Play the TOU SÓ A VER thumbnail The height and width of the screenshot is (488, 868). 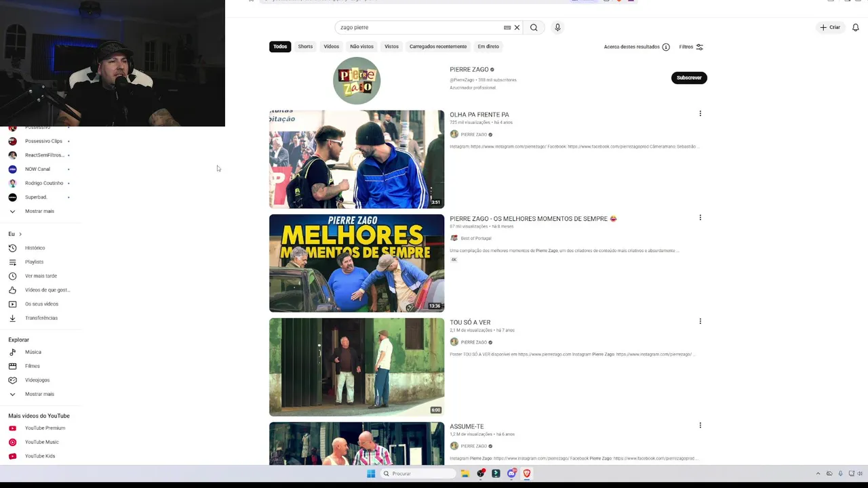tap(357, 367)
